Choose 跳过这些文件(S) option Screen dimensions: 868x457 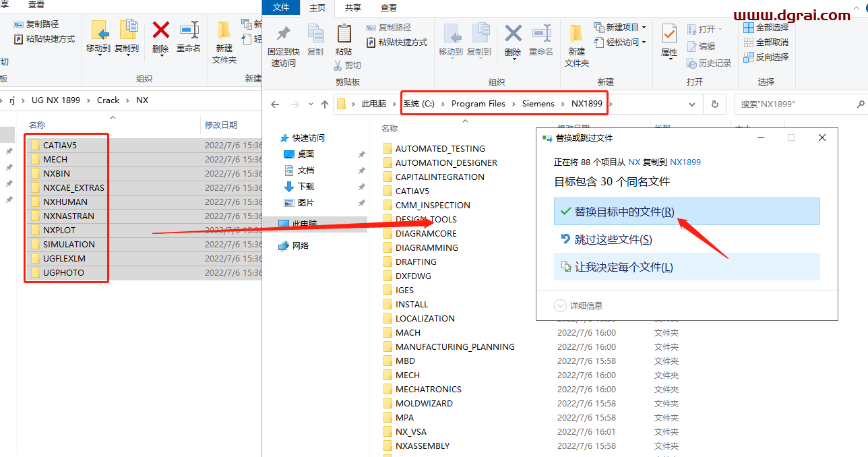687,239
